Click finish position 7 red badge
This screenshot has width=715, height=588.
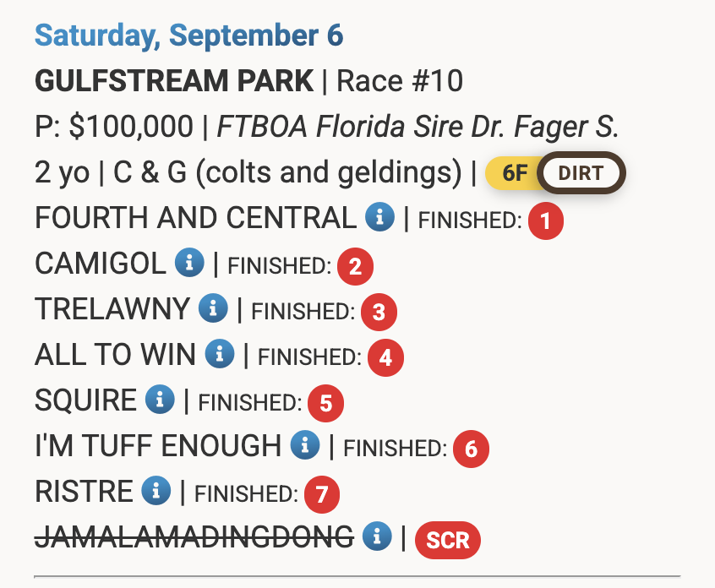pos(321,494)
